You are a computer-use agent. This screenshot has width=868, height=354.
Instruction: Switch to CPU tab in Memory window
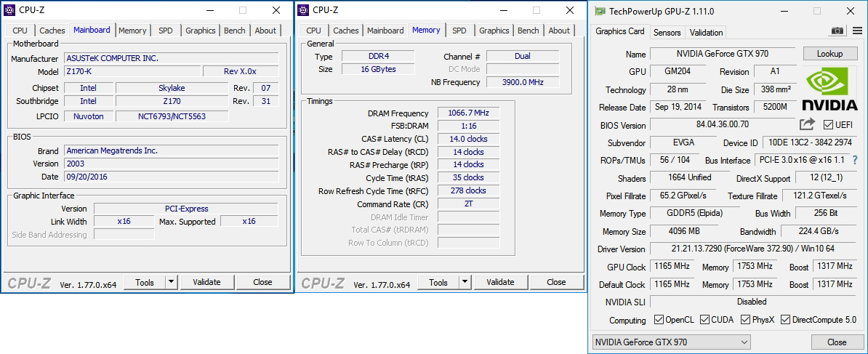click(x=313, y=31)
